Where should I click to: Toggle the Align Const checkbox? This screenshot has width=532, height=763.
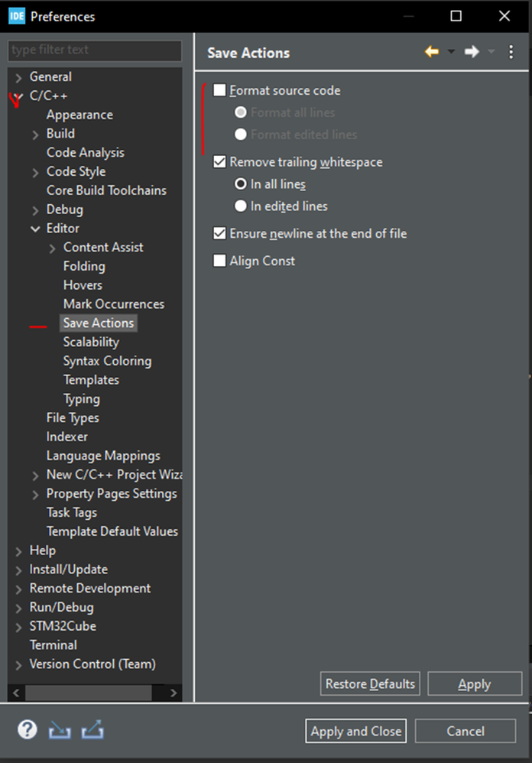pos(220,261)
